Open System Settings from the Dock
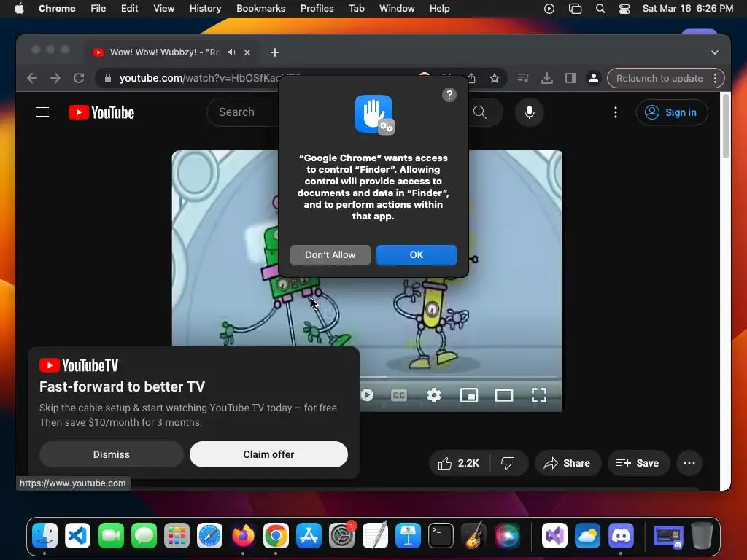 pos(342,536)
